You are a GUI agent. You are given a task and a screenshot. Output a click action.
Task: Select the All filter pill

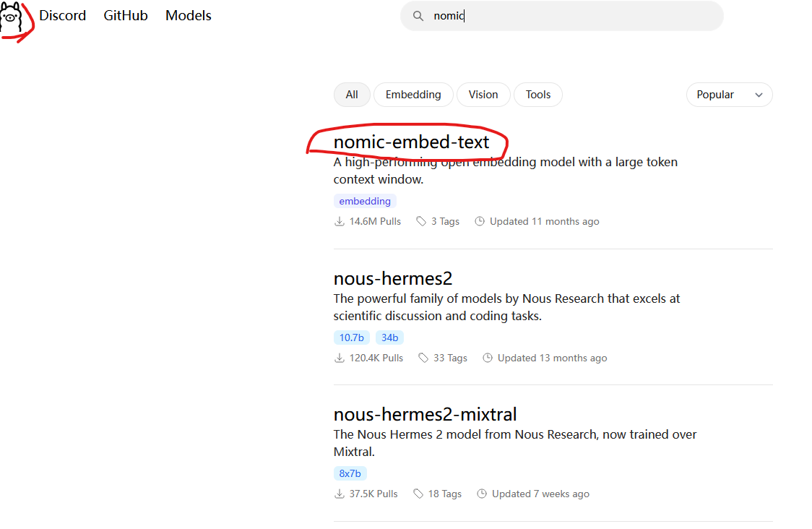pyautogui.click(x=352, y=95)
